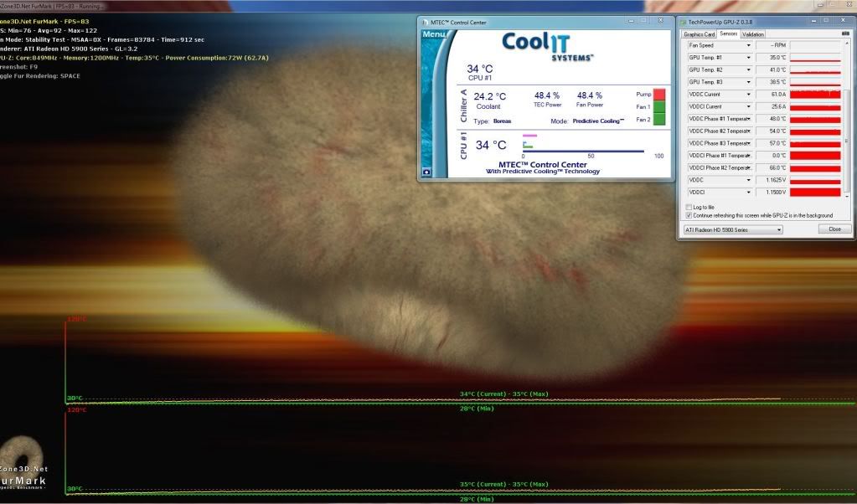The image size is (857, 504).
Task: Open VDDCI Phase #2 Temperature dropdown
Action: (748, 167)
